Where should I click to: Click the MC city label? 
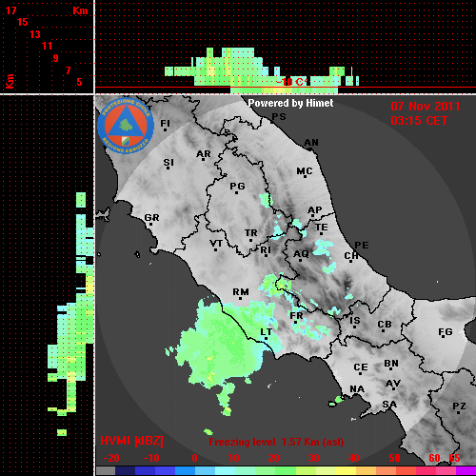click(x=305, y=171)
